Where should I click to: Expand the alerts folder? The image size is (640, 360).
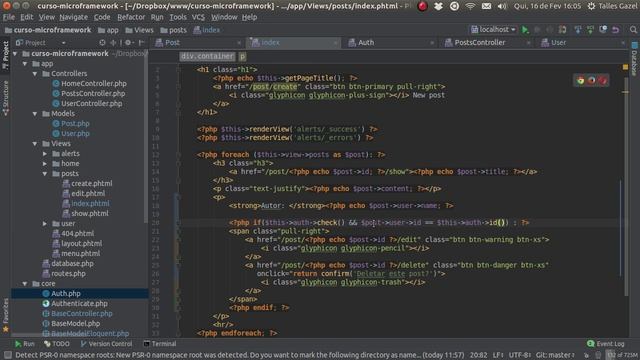click(x=45, y=154)
